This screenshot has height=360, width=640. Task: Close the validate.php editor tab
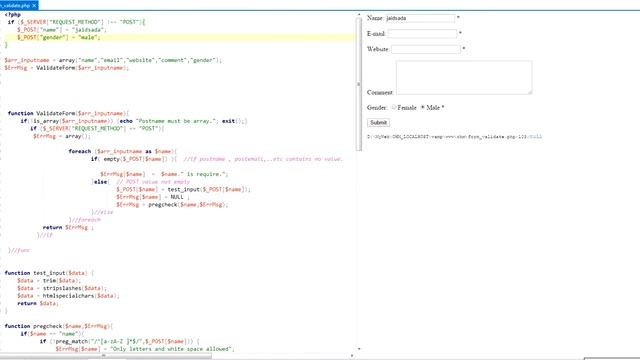[x=34, y=5]
